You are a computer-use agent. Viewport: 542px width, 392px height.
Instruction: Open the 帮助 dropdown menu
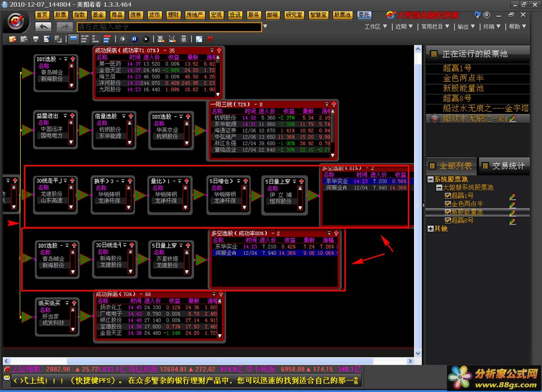point(518,27)
